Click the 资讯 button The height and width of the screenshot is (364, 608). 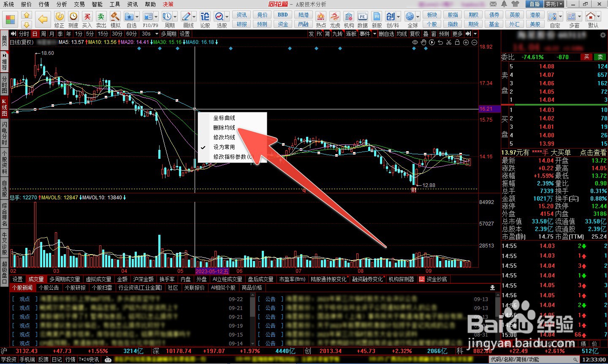click(242, 15)
